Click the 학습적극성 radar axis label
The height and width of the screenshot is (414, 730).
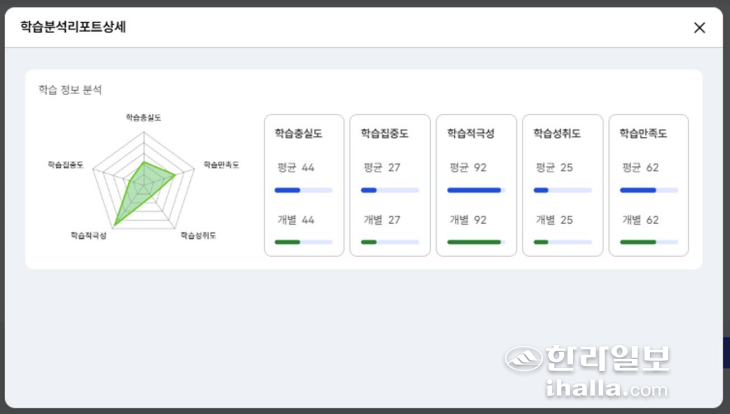click(89, 236)
